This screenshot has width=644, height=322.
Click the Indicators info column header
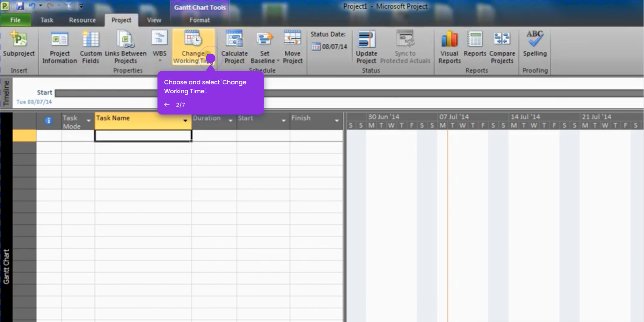tap(49, 121)
